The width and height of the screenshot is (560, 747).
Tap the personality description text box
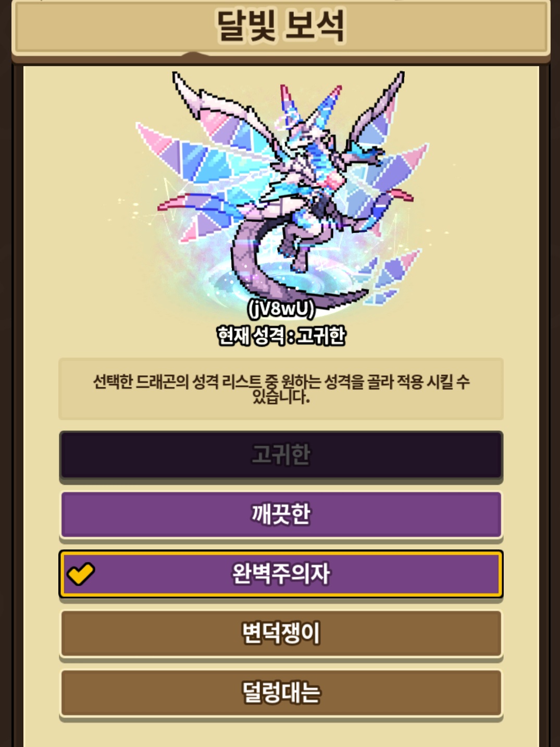pos(281,389)
